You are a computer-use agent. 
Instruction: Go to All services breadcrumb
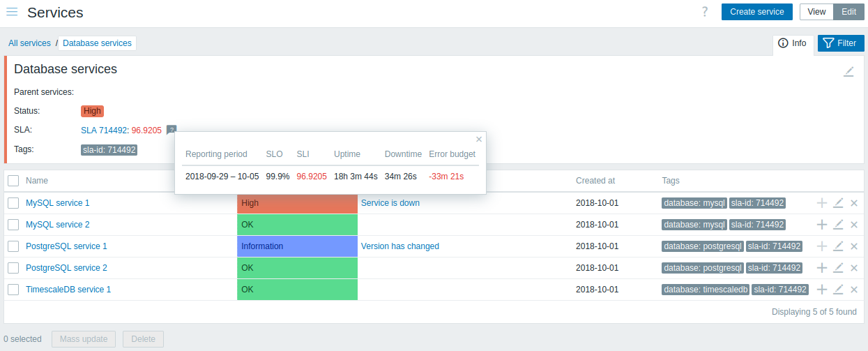(29, 43)
